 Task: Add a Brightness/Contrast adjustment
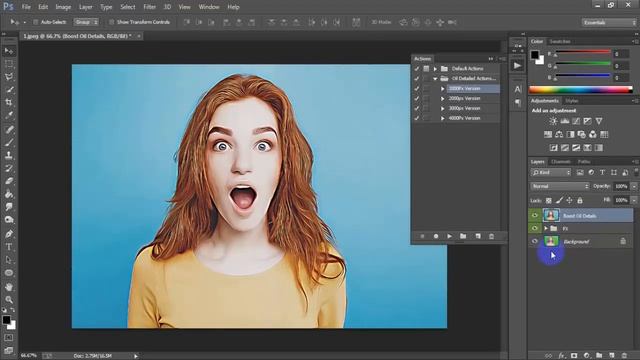click(x=553, y=121)
